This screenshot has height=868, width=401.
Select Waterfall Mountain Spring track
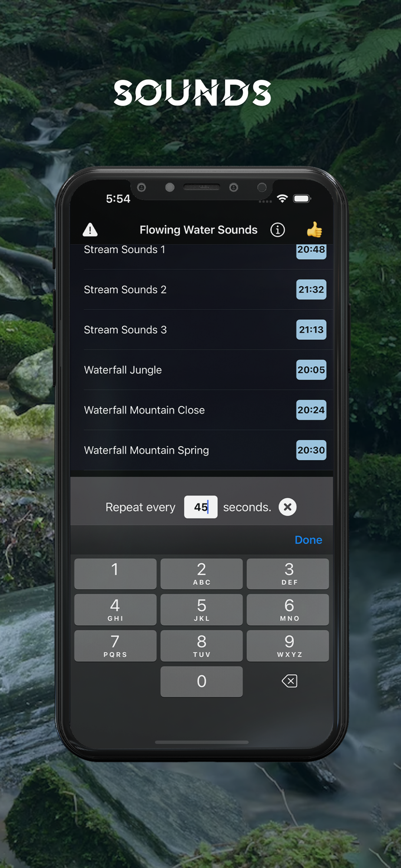(x=202, y=450)
